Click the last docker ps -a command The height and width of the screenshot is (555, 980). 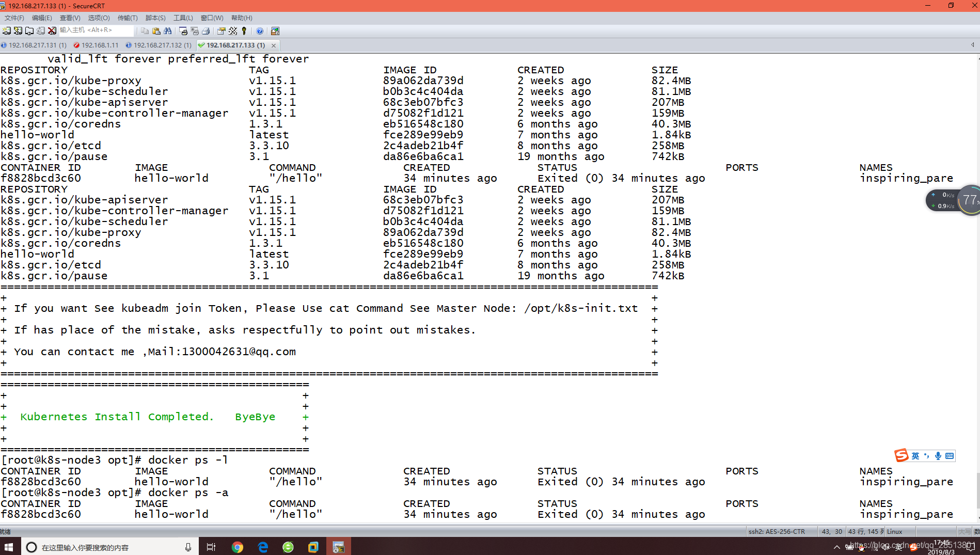tap(188, 493)
